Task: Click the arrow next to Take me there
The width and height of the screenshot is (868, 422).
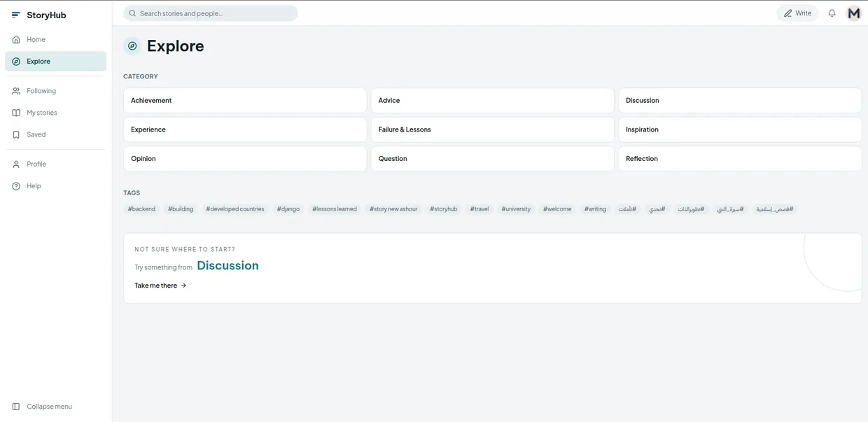Action: click(x=183, y=286)
